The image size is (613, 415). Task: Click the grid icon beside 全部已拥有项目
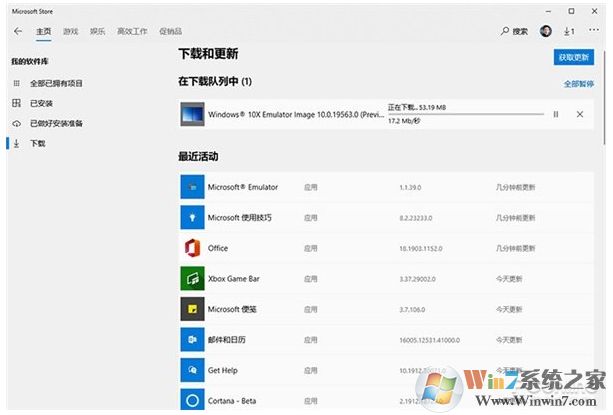16,83
